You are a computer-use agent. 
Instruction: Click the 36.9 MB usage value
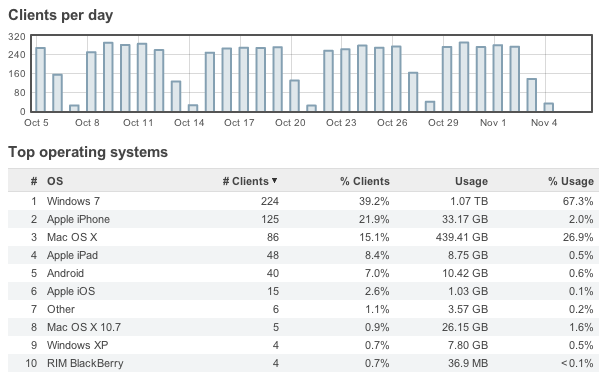pyautogui.click(x=468, y=363)
